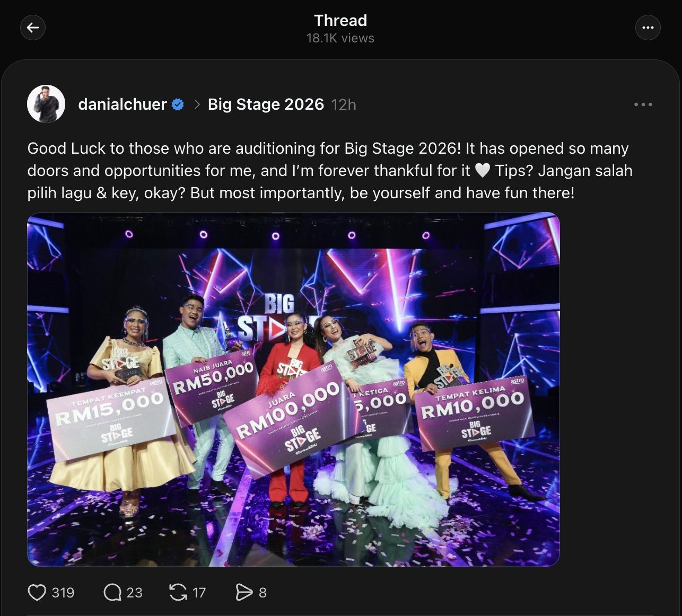Viewport: 682px width, 616px height.
Task: Click the 18.1K views label
Action: pos(340,38)
